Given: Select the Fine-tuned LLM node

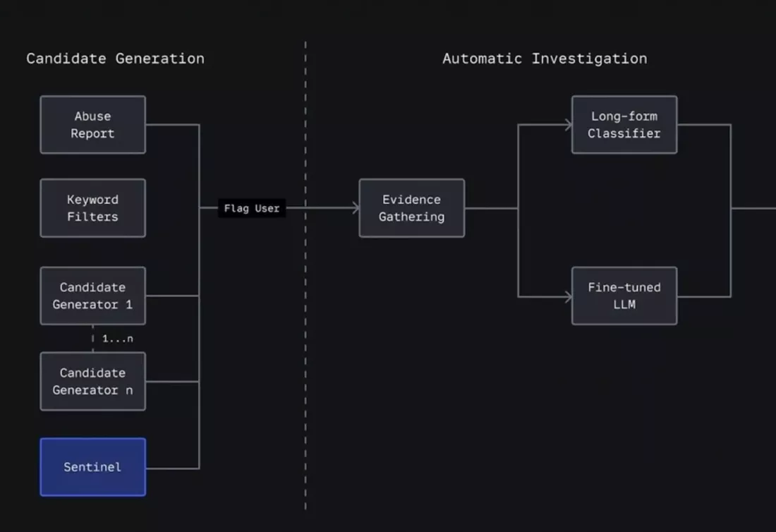Looking at the screenshot, I should coord(624,296).
